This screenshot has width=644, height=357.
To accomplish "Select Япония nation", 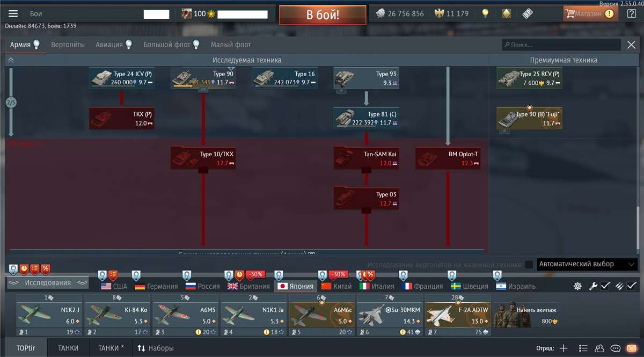I will point(295,286).
